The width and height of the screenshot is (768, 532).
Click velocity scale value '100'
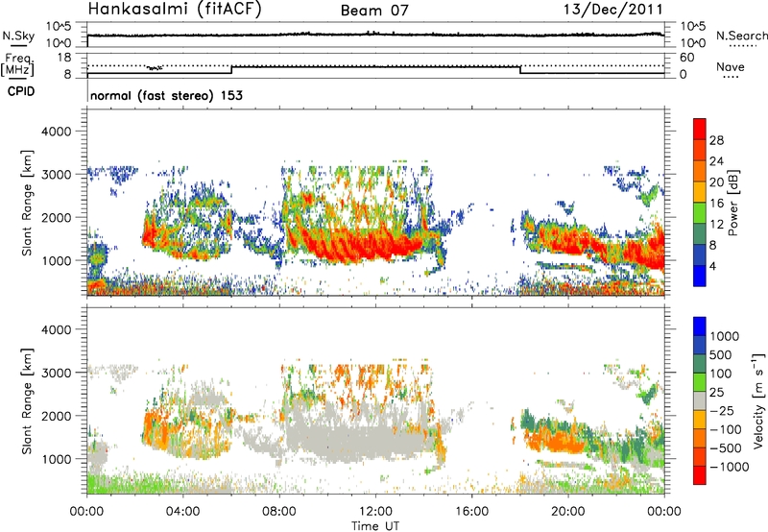pyautogui.click(x=721, y=374)
